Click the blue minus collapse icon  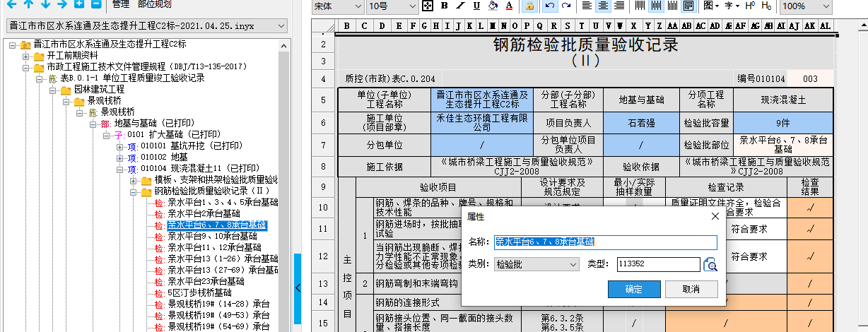[x=95, y=4]
